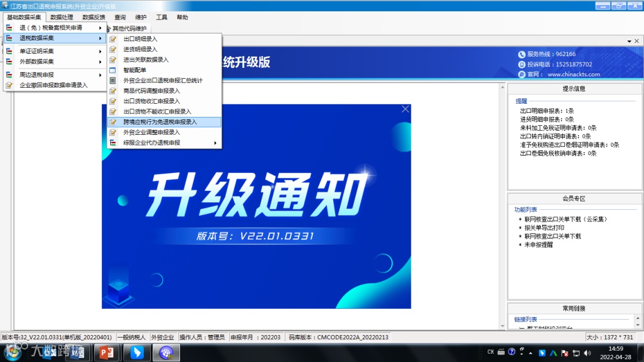Choose 外贸企业调整申报录入 entry
The image size is (644, 362).
pyautogui.click(x=165, y=132)
